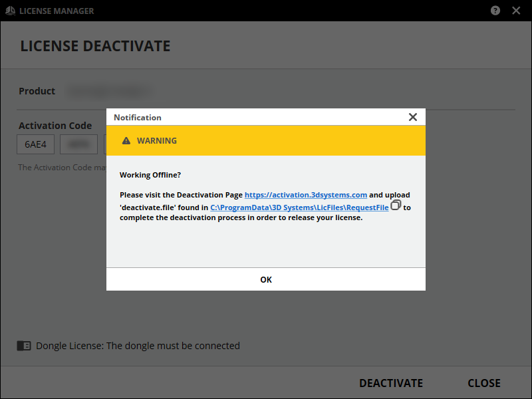Click the 3D Systems logo in title bar
Screen dimensions: 532x399
[11, 11]
